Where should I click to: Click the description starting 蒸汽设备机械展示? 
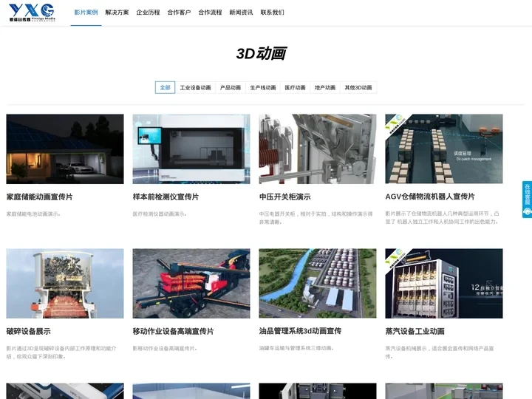(440, 352)
